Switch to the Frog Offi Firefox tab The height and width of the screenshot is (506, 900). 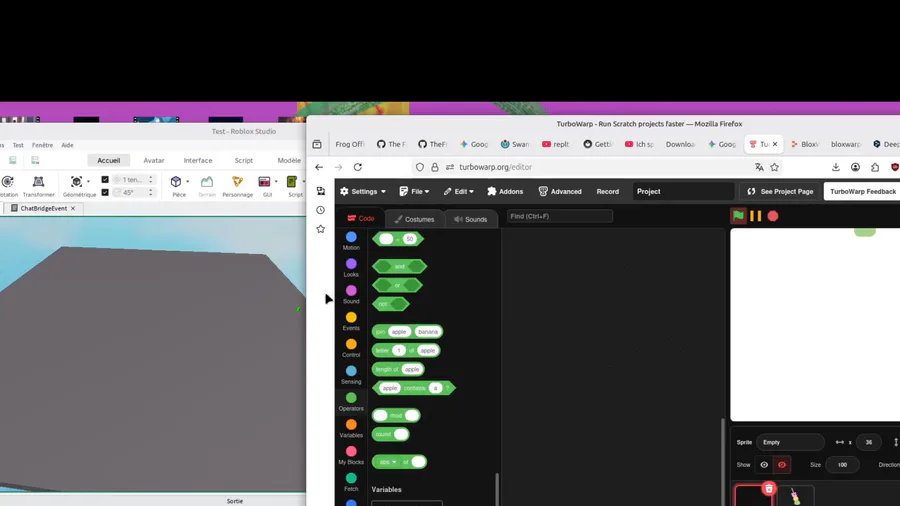(x=350, y=145)
